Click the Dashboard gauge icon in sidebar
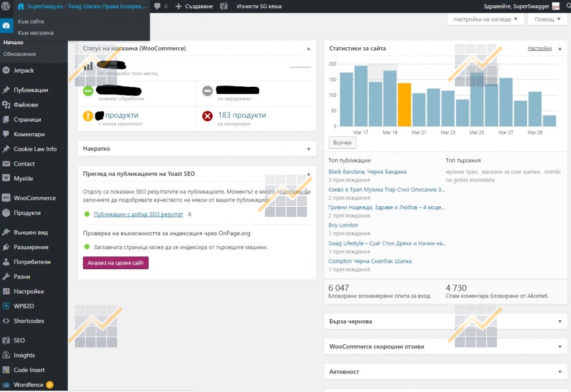 6,26
